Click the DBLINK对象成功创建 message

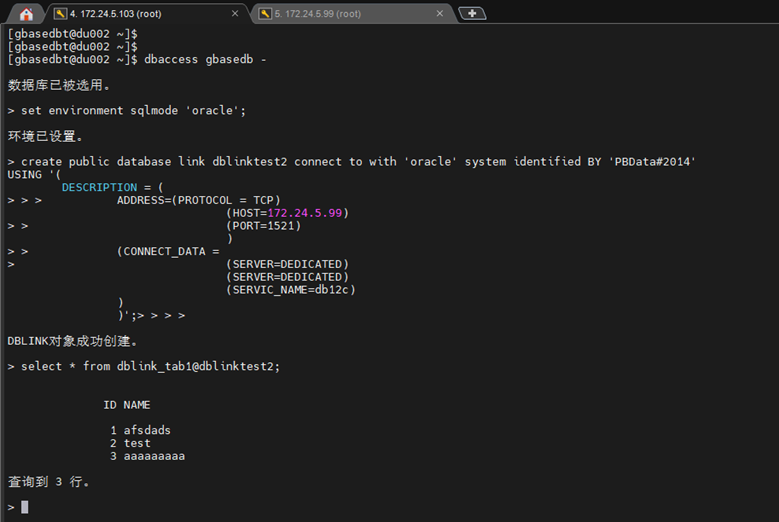click(x=73, y=341)
